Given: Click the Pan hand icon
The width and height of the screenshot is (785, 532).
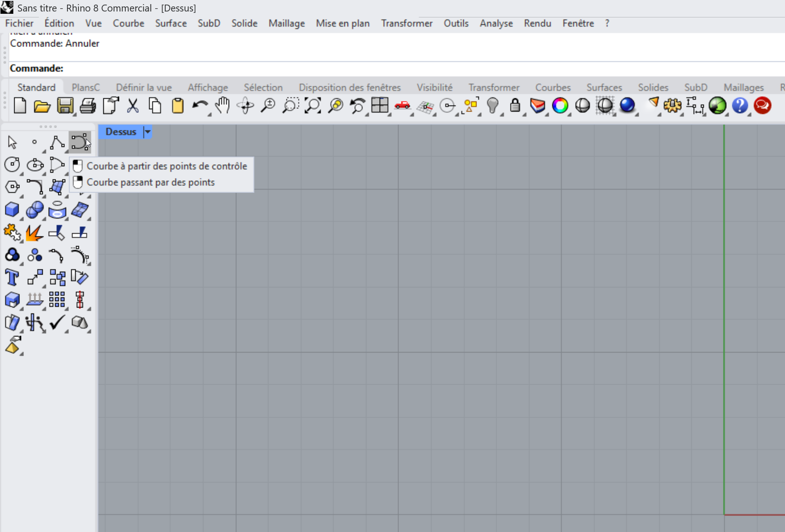Looking at the screenshot, I should [223, 106].
